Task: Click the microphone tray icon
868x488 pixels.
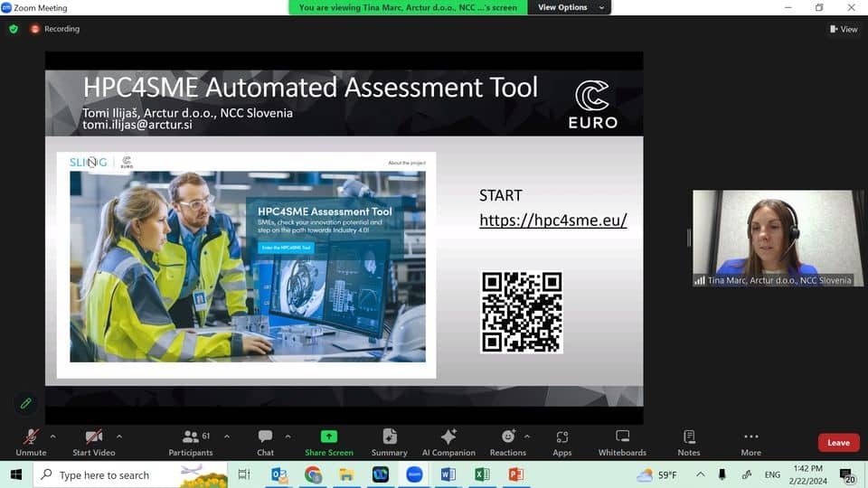Action: pyautogui.click(x=722, y=474)
